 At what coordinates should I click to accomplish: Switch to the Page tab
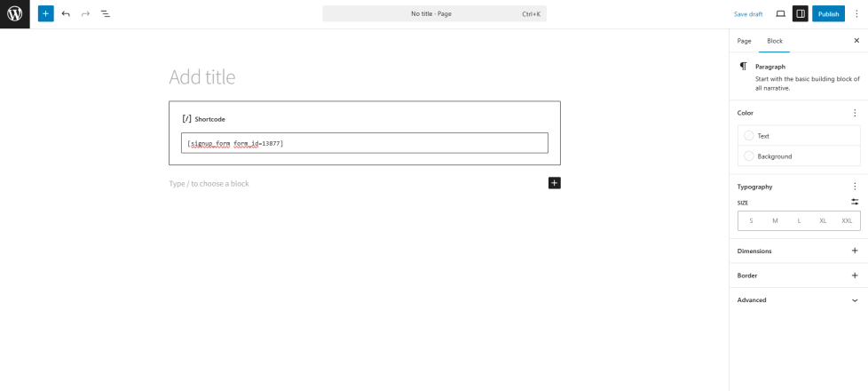coord(744,41)
